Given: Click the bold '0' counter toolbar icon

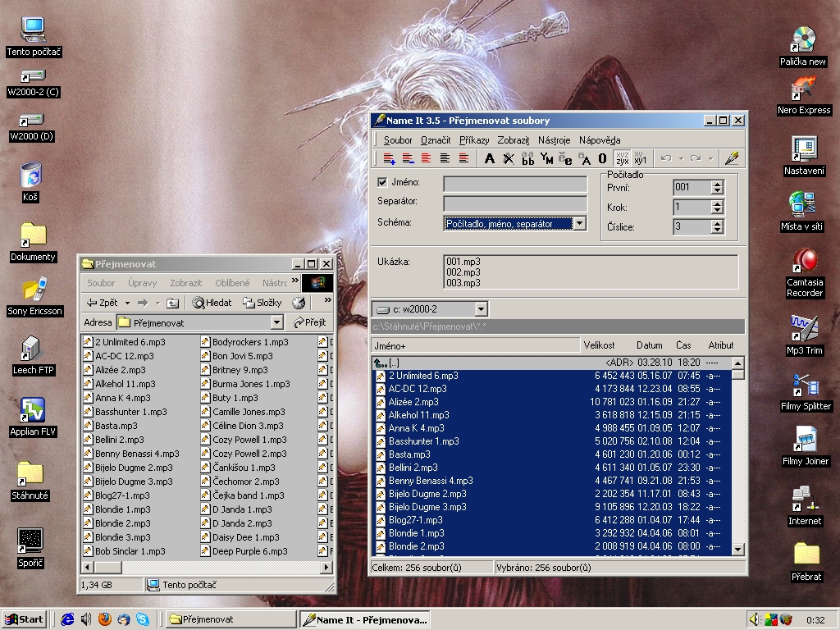Looking at the screenshot, I should pos(602,158).
